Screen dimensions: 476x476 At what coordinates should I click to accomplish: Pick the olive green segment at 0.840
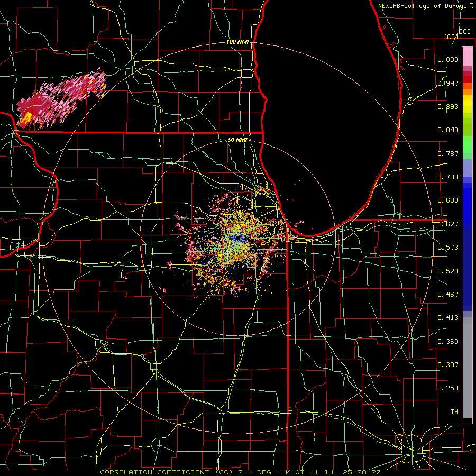[x=467, y=127]
